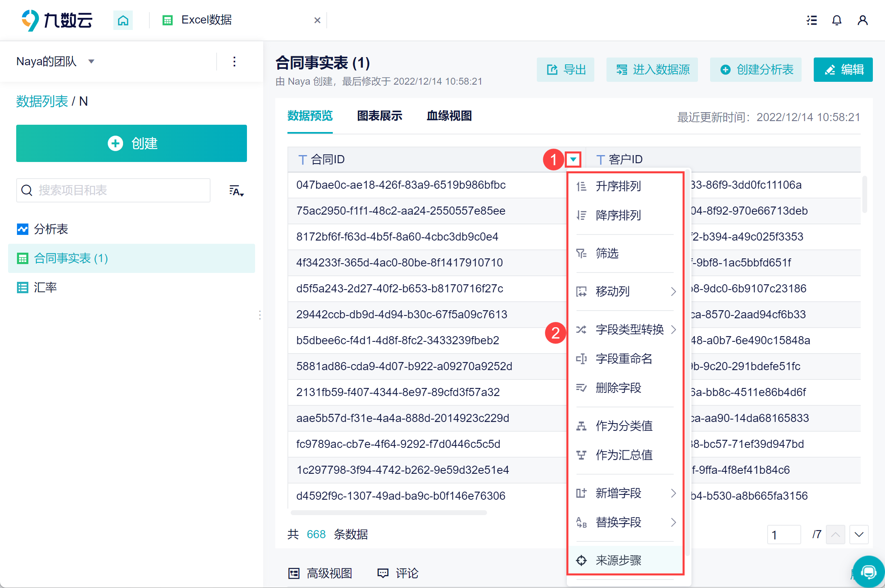Screen dimensions: 885x588
Task: Choose 升序排列 in column menu
Action: point(618,186)
